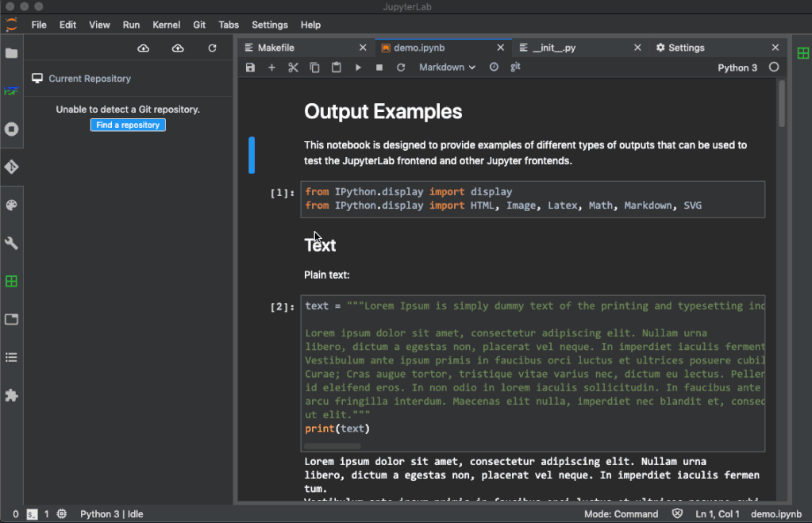This screenshot has width=812, height=523.
Task: Collapse the intro cell using the blue bar
Action: (x=252, y=155)
